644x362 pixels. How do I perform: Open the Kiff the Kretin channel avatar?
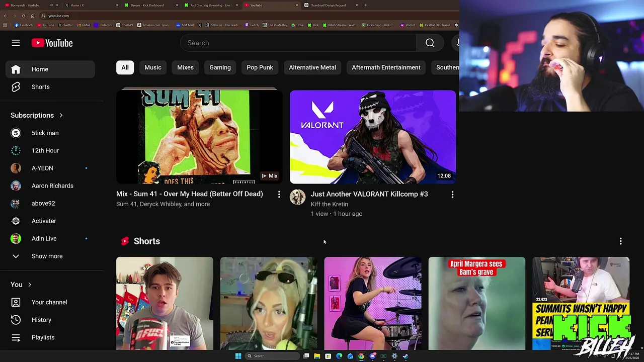297,197
